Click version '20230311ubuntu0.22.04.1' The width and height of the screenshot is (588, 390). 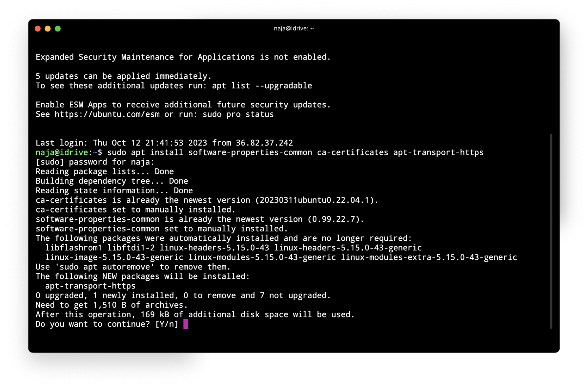click(x=315, y=200)
